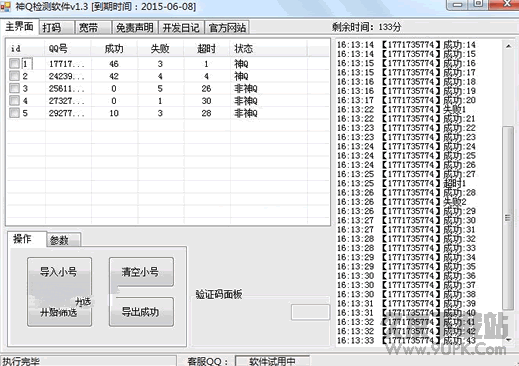Select QQ number 25611... cell
The width and height of the screenshot is (519, 366).
[67, 88]
